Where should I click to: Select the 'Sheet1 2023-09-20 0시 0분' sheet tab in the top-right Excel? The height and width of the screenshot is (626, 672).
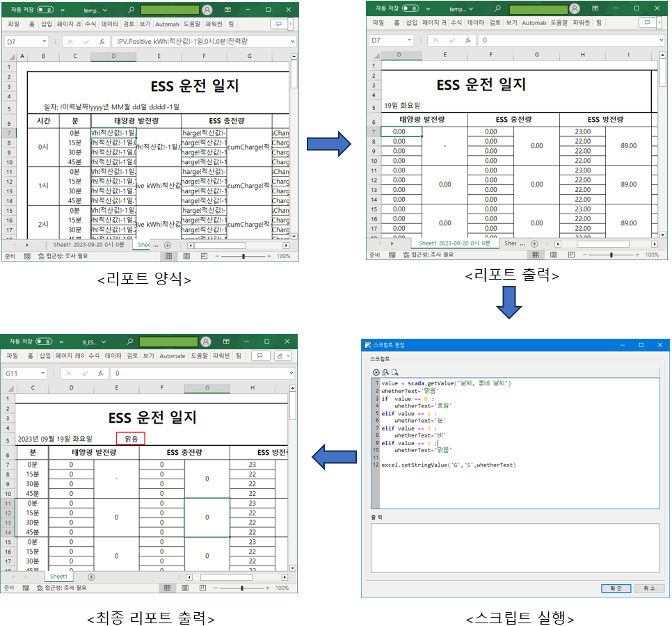pos(454,243)
